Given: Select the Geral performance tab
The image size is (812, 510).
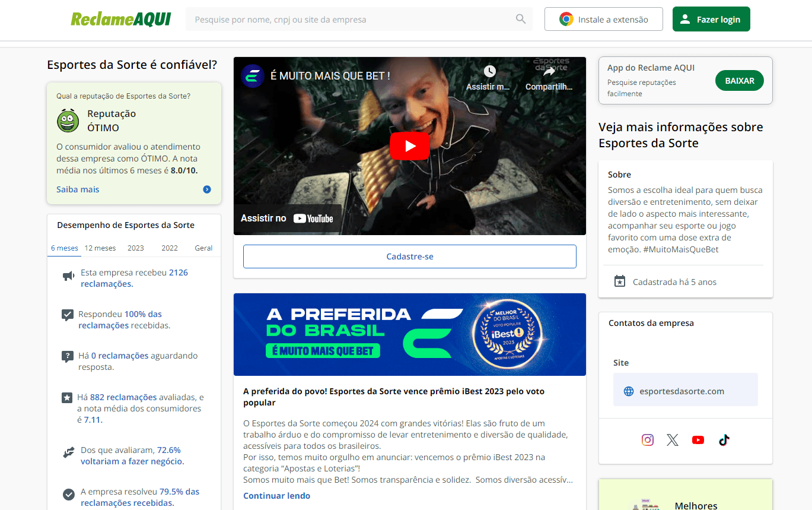Looking at the screenshot, I should pyautogui.click(x=203, y=248).
